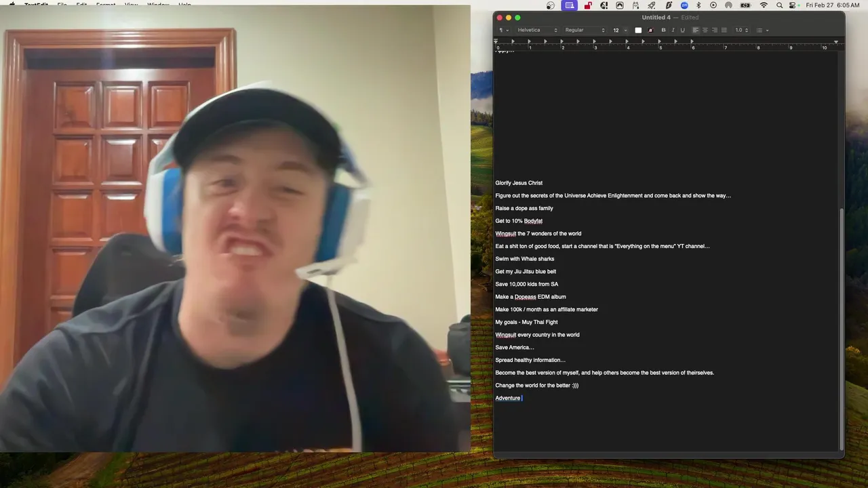868x488 pixels.
Task: Open the text highlight color swatch
Action: coord(650,30)
